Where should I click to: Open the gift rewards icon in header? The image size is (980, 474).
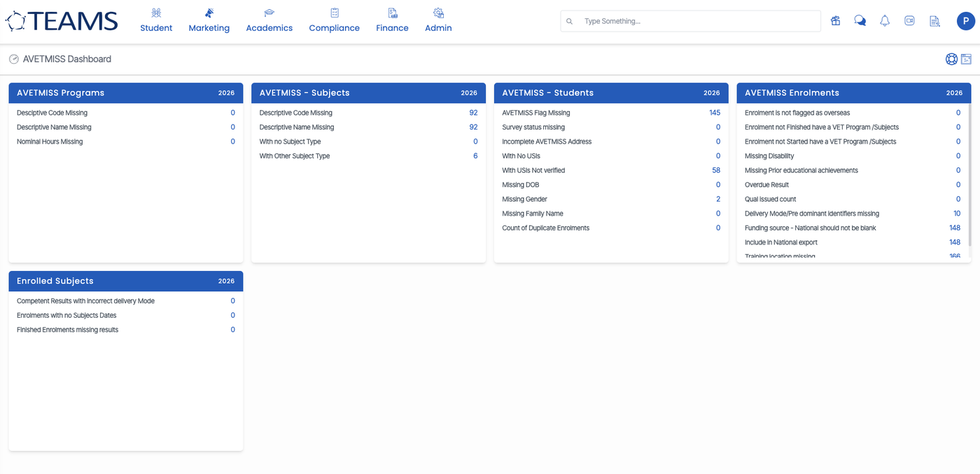pos(835,21)
